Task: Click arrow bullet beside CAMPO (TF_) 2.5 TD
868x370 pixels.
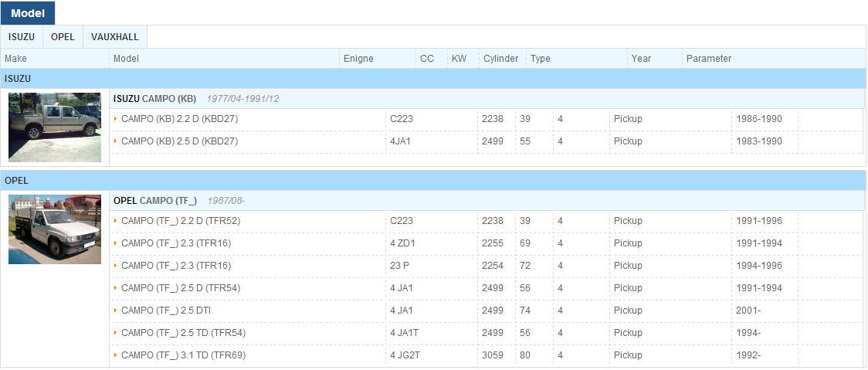Action: point(116,333)
